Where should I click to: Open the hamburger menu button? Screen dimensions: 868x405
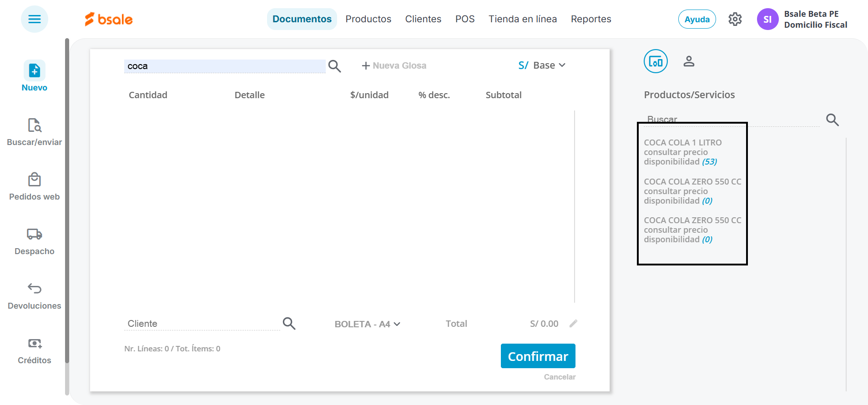(35, 19)
